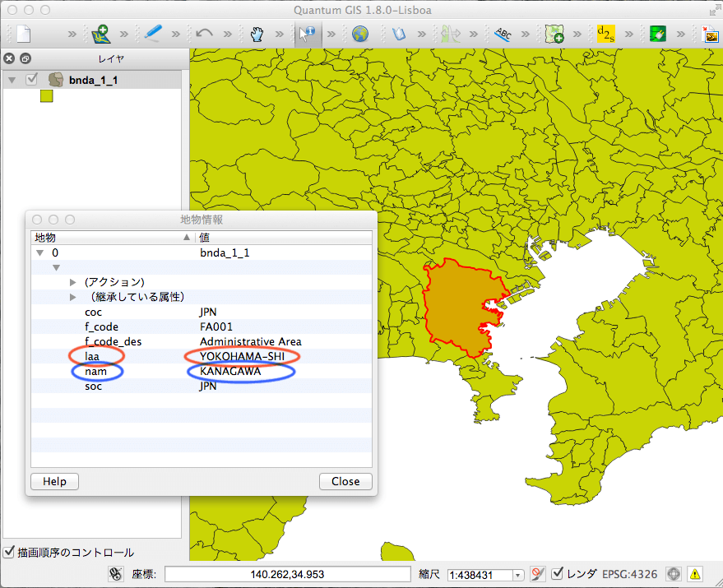Select the Identify Features tool

point(308,34)
